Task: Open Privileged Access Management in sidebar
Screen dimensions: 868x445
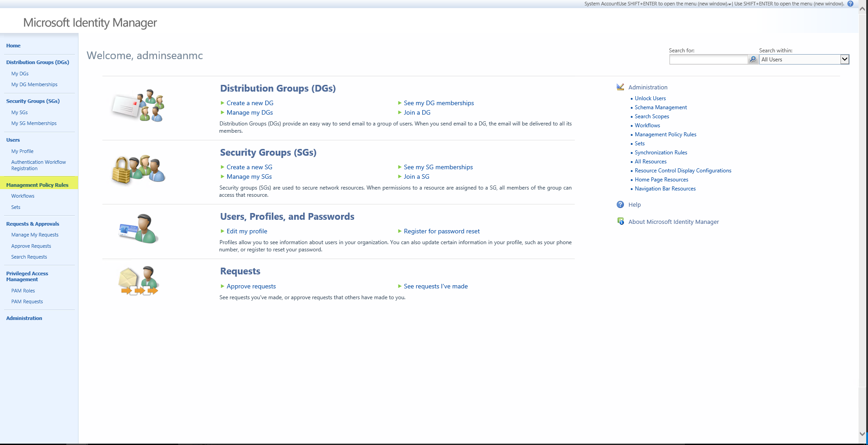Action: coord(27,276)
